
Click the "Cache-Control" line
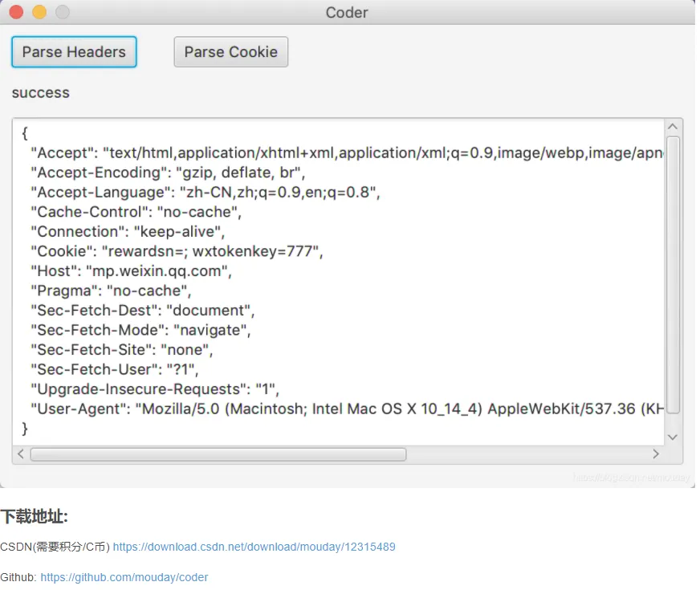[136, 212]
